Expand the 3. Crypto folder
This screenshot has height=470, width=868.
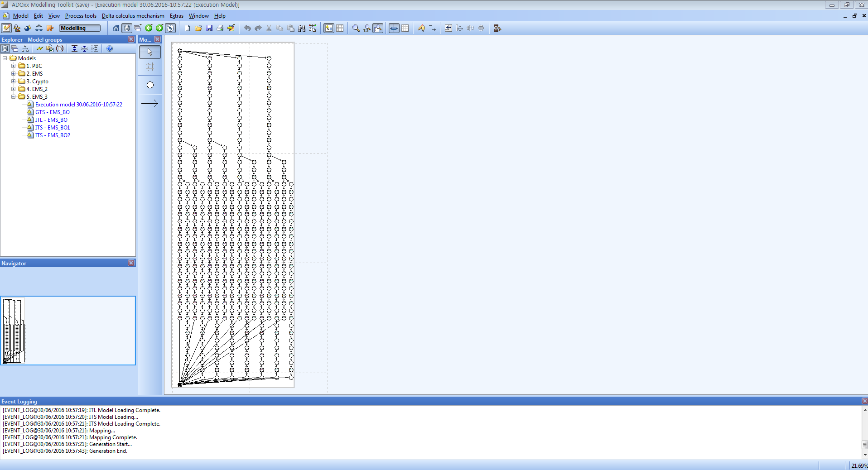coord(14,82)
